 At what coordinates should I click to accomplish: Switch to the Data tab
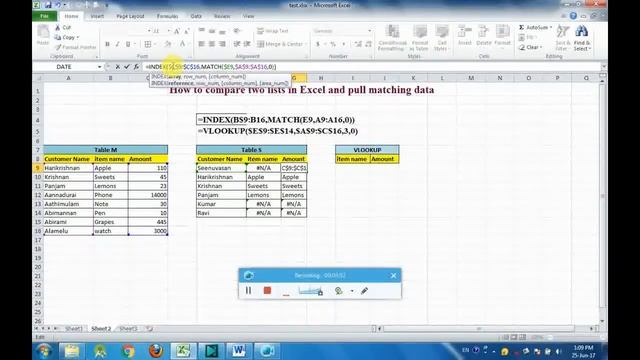[196, 16]
